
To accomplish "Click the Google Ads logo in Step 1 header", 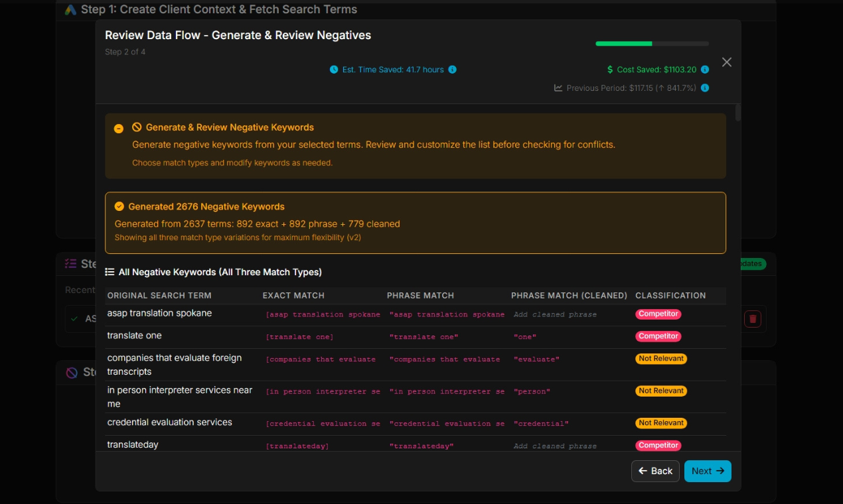I will (x=71, y=10).
